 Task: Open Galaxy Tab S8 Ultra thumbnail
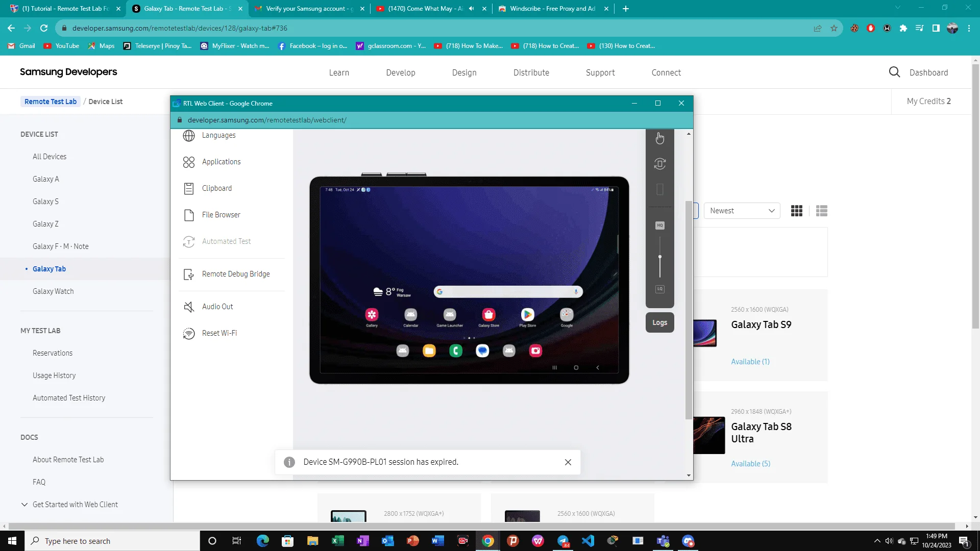pyautogui.click(x=709, y=435)
